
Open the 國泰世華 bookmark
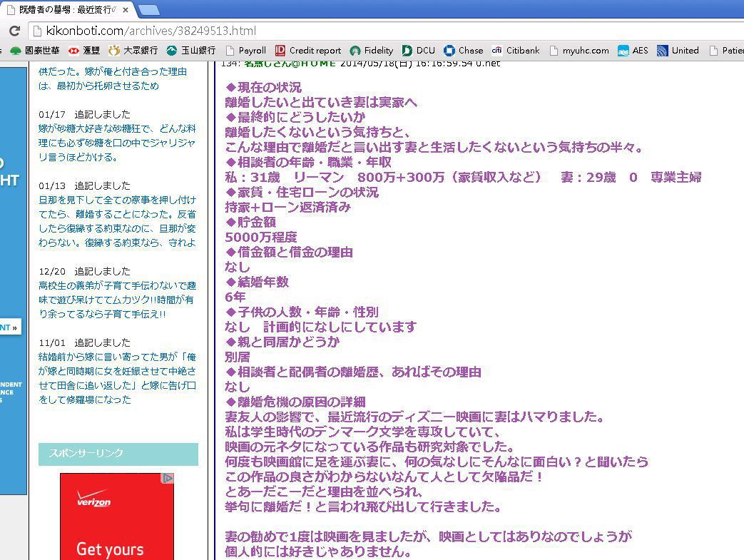click(36, 51)
